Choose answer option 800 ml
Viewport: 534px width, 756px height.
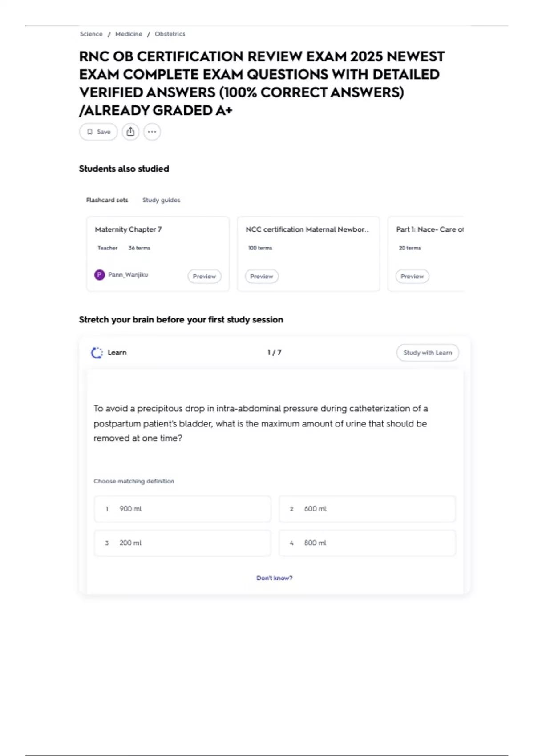[367, 543]
